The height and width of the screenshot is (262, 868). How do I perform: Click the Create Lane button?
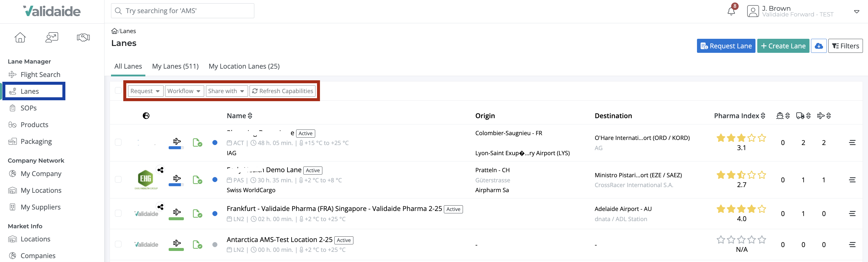coord(783,46)
